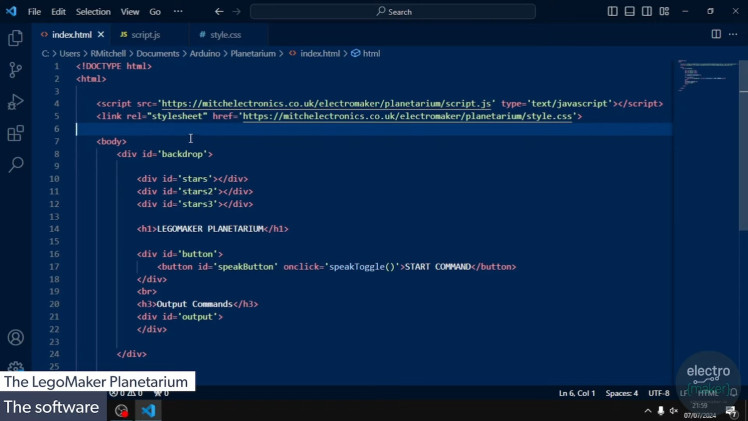
Task: Open the Selection menu
Action: pos(93,12)
